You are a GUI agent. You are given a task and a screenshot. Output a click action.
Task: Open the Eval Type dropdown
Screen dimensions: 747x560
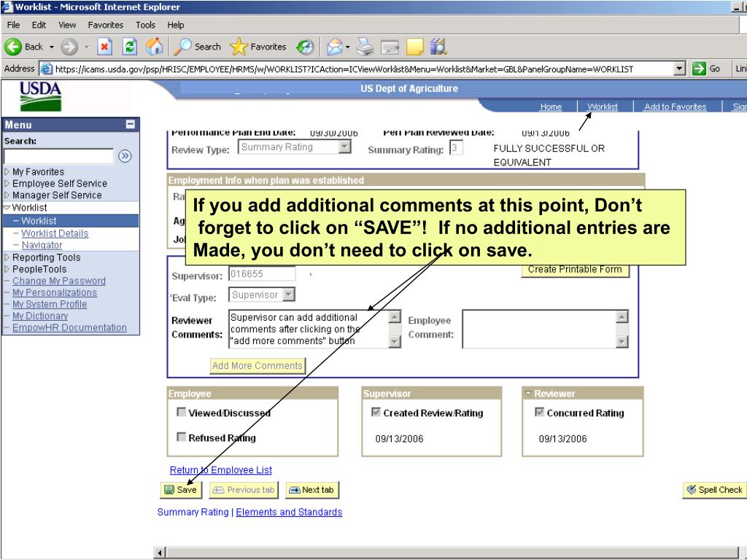point(289,295)
